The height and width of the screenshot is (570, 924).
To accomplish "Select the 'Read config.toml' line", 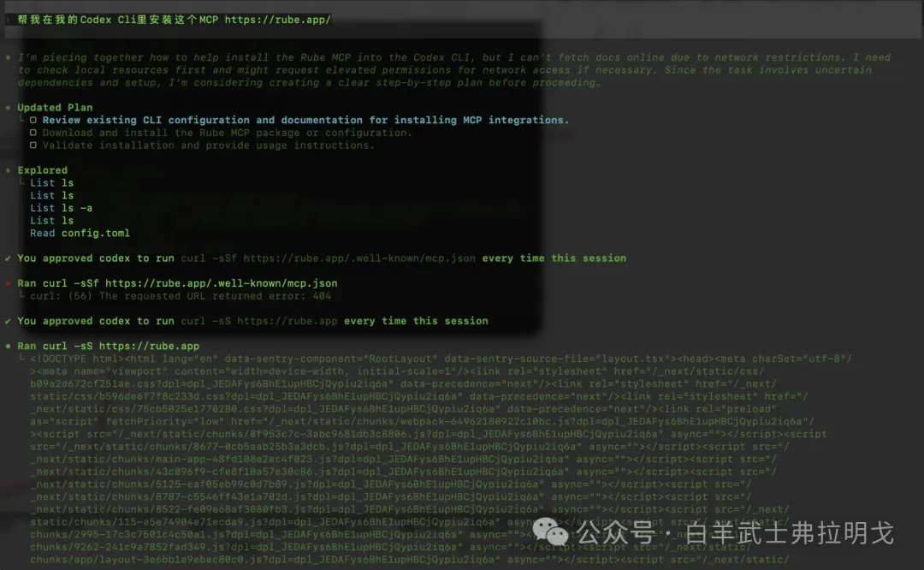I will pos(80,233).
